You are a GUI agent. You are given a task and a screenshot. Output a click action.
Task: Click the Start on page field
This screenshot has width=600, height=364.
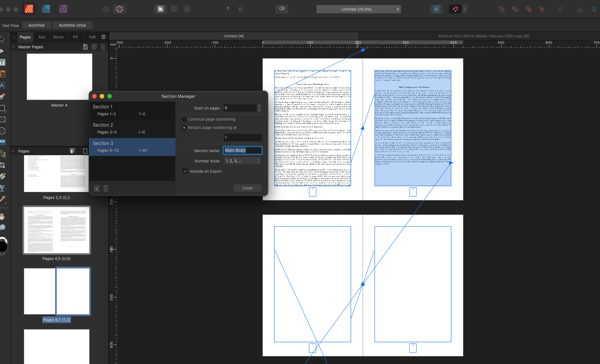(240, 108)
